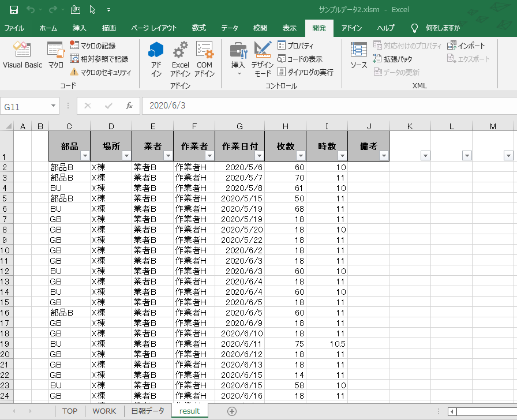Open Excel アドイン dialog
Screen dimensions: 517x420
point(181,59)
